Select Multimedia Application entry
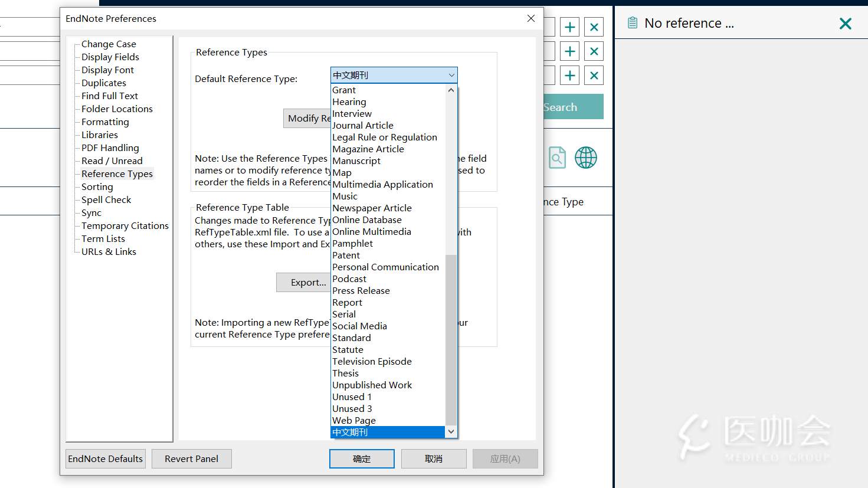 coord(388,185)
